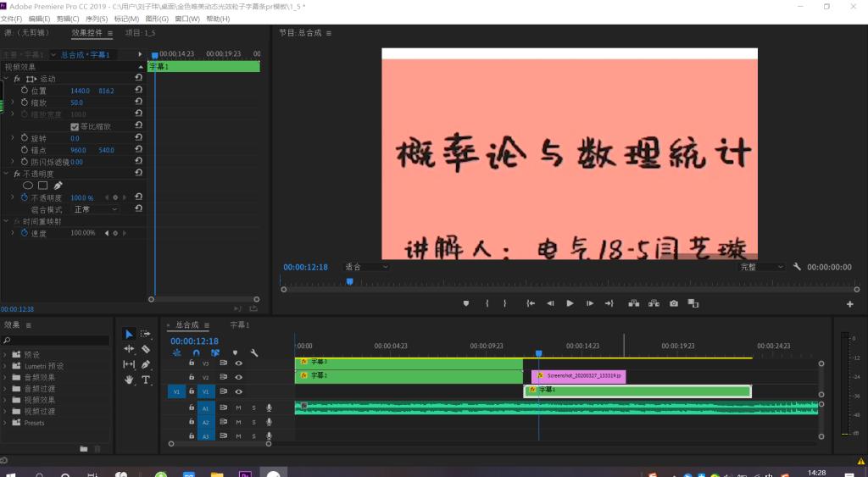Open the program monitor zoom level dropdown
868x477 pixels.
tap(366, 267)
